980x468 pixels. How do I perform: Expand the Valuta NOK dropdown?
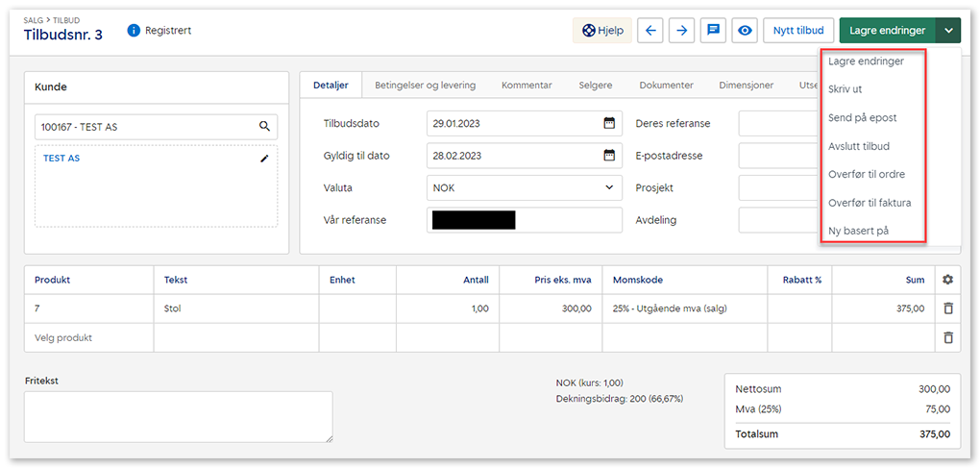click(609, 187)
